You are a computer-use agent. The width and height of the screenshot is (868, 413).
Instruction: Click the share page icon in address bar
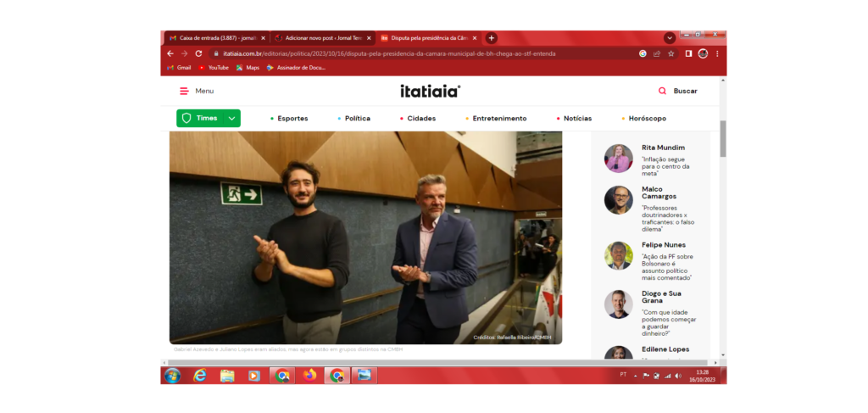pyautogui.click(x=656, y=53)
